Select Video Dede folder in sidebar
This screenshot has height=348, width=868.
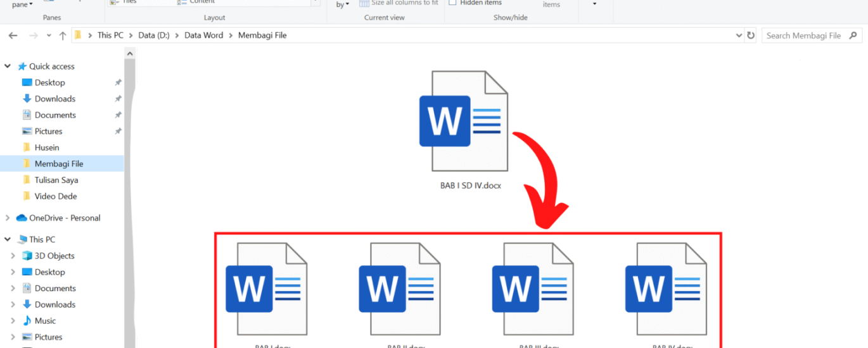point(56,196)
